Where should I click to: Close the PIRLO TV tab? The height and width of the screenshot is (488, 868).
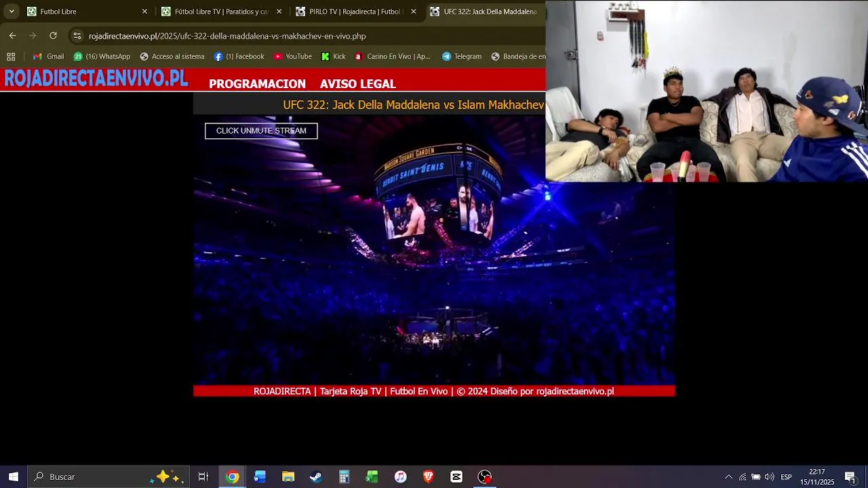click(x=414, y=12)
